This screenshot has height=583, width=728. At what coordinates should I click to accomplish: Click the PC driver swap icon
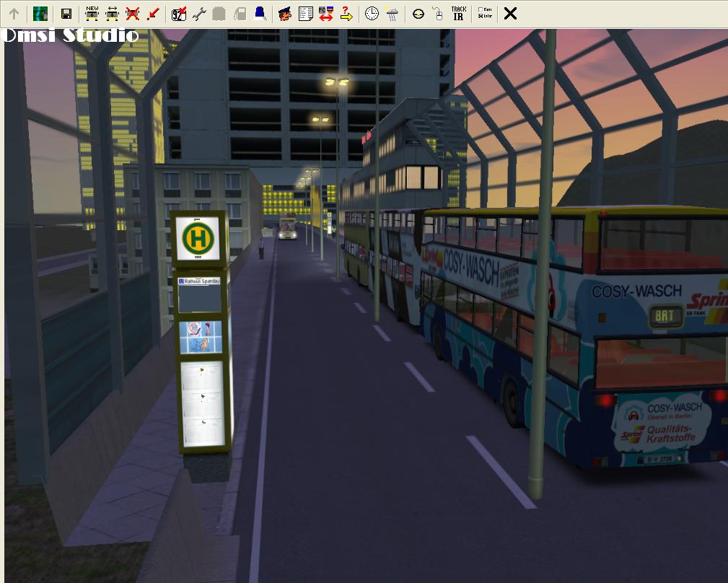(326, 14)
